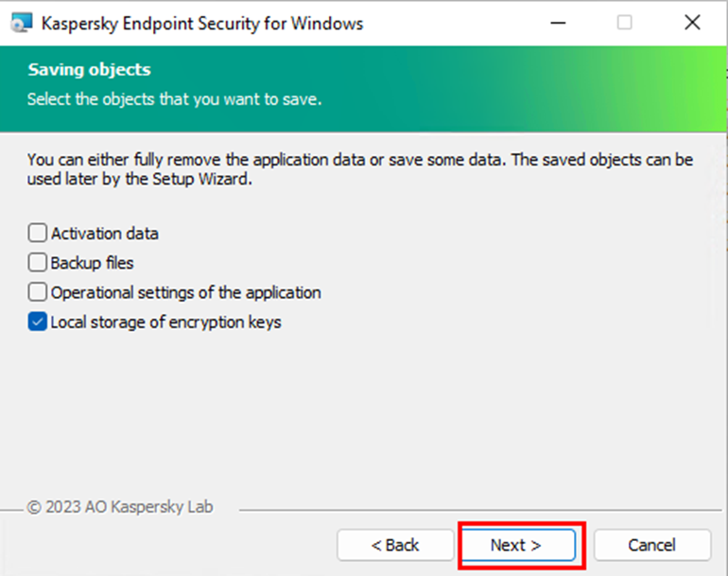728x576 pixels.
Task: Click 'Select the objects that you want to save' subtitle
Action: [175, 98]
